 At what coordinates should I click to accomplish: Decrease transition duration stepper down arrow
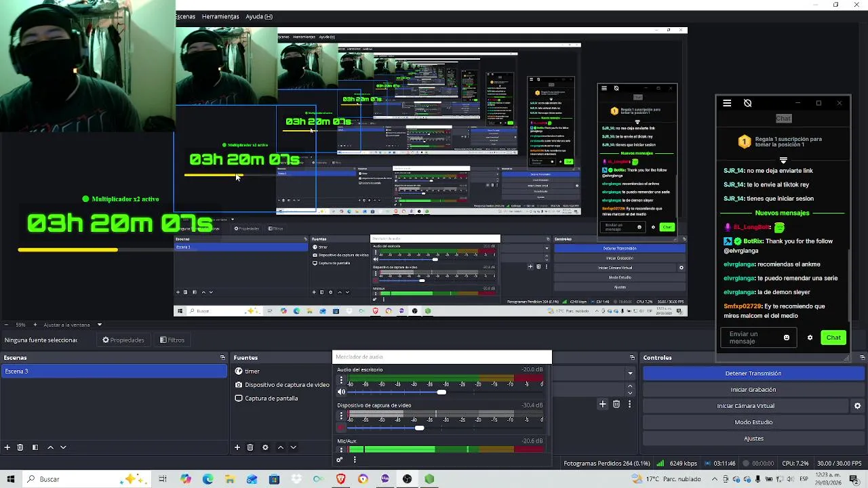(630, 393)
